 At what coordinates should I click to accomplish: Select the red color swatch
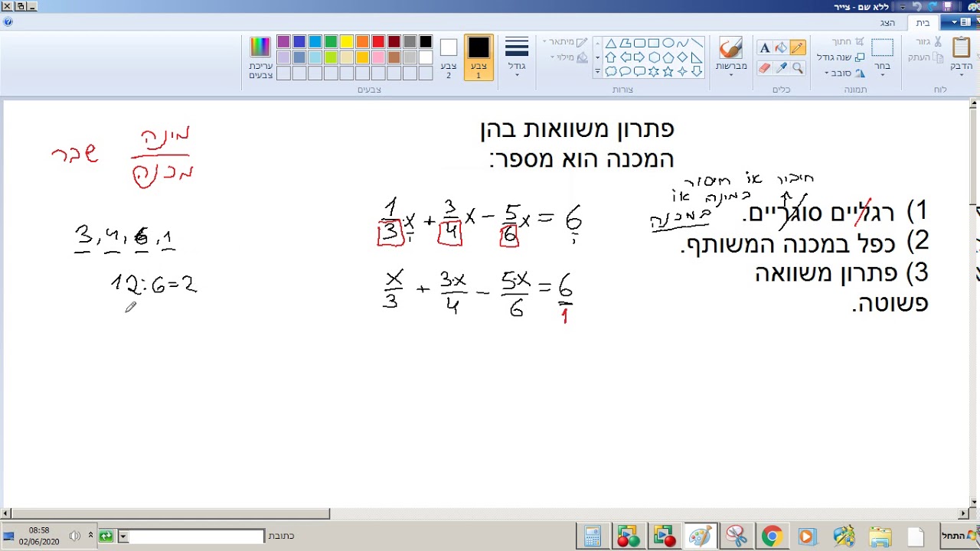[378, 42]
